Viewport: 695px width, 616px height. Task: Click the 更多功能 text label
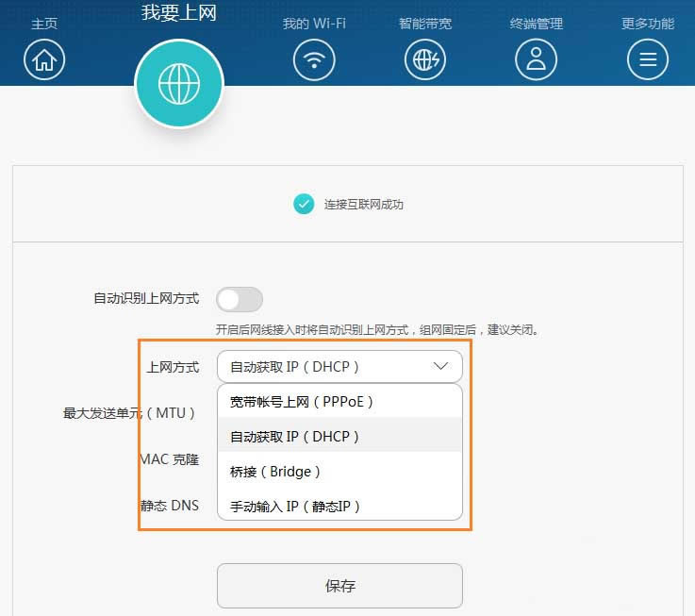[x=647, y=24]
